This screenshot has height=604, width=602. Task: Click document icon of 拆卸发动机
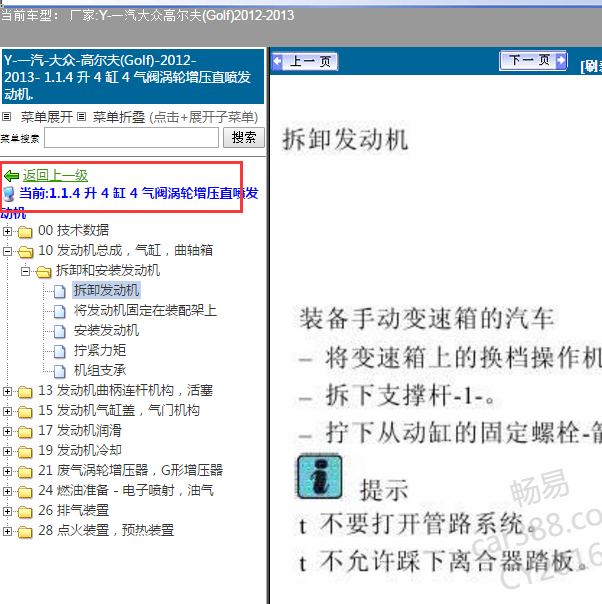59,291
